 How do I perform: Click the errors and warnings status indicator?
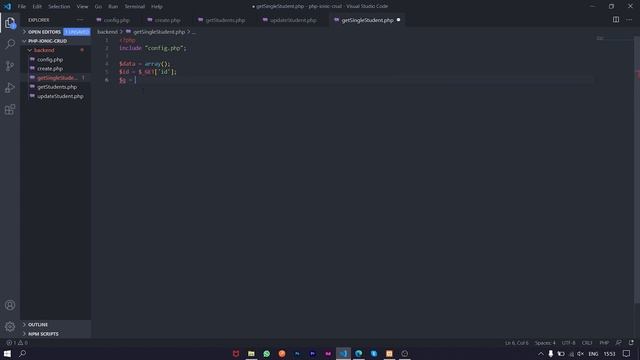tap(17, 342)
